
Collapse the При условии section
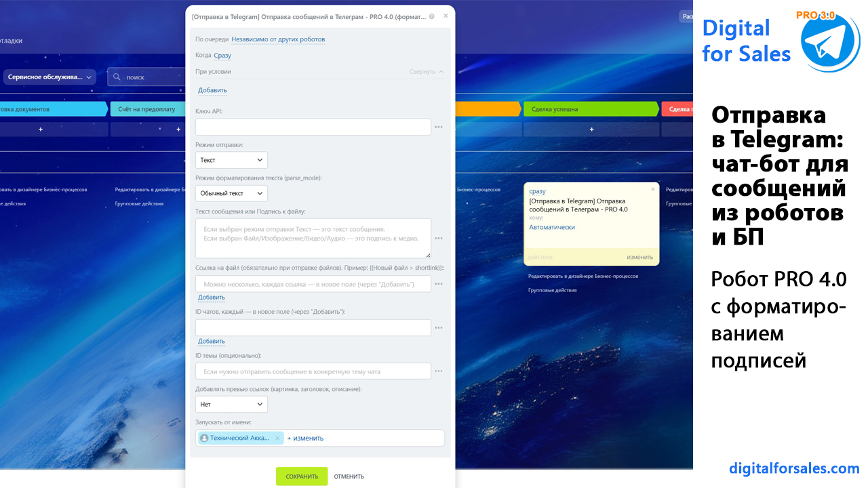click(427, 71)
